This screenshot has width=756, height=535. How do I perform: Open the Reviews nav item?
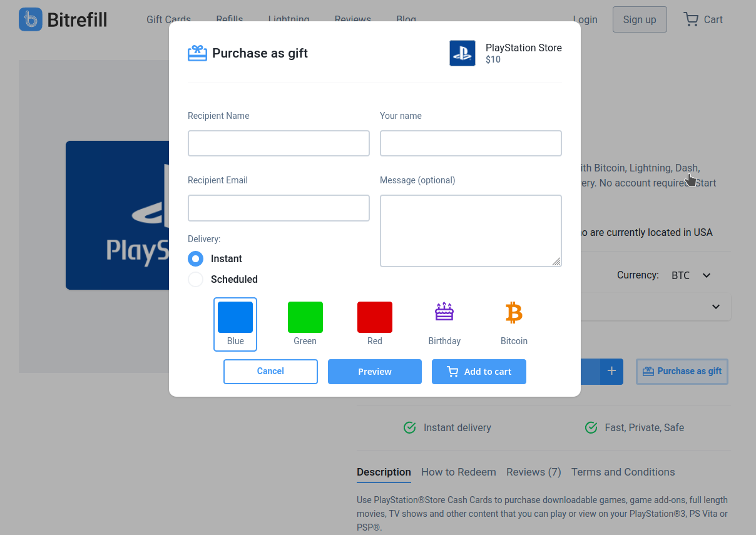[353, 19]
